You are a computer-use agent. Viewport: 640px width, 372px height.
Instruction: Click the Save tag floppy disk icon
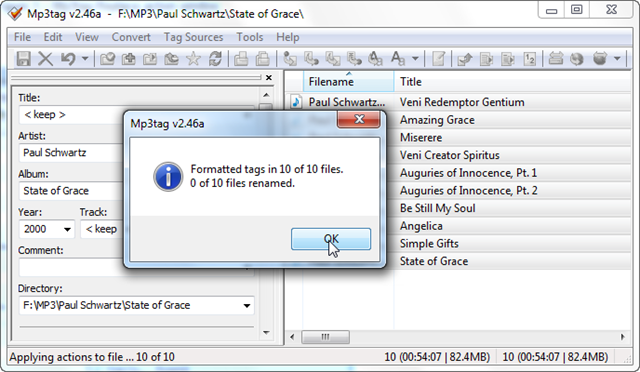[x=23, y=59]
